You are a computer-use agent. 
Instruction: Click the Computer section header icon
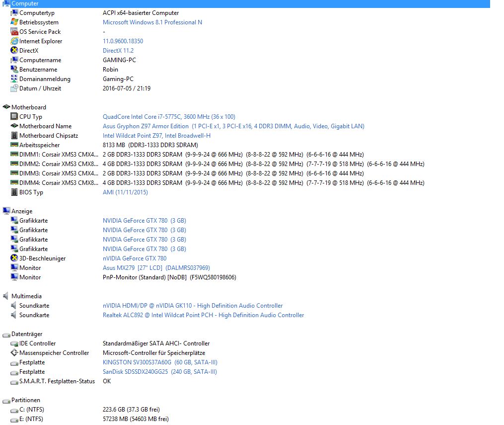tap(6, 3)
